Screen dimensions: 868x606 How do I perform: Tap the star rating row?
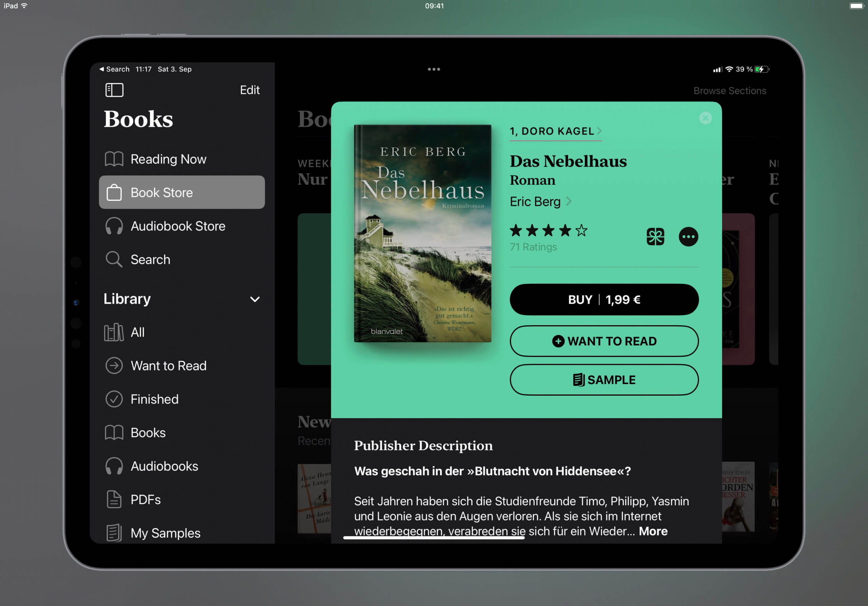click(x=548, y=230)
